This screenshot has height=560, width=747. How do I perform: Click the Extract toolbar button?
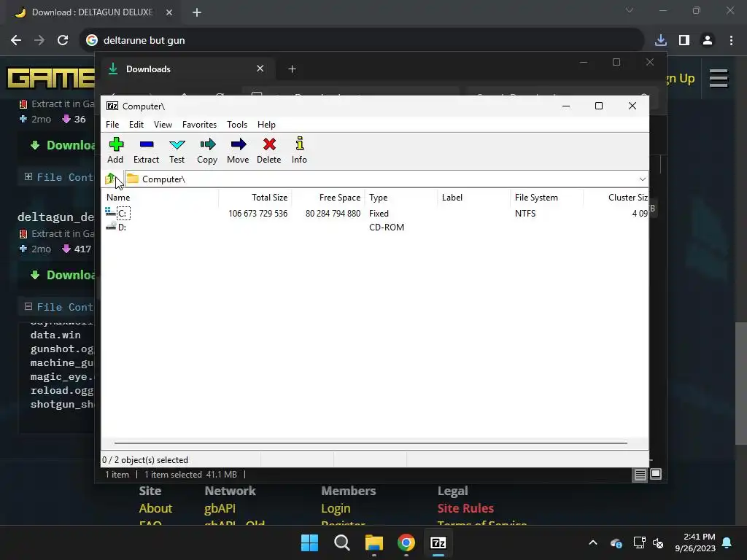146,150
